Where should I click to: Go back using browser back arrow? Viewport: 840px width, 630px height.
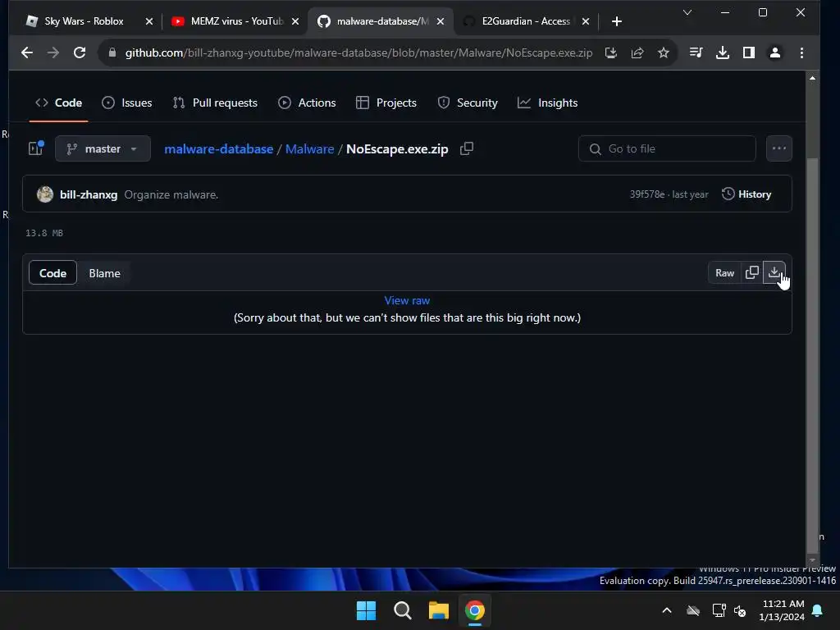pos(27,52)
